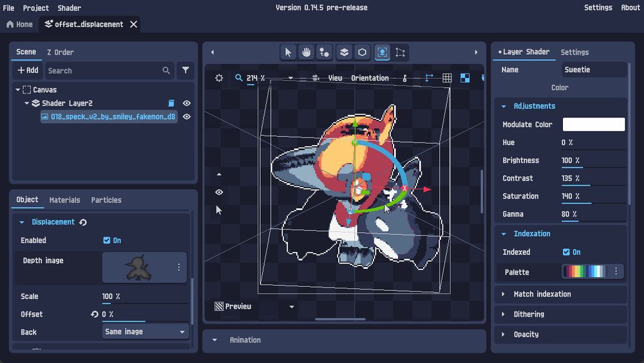
Task: Click viewport left-side up arrow icon
Action: pyautogui.click(x=219, y=174)
